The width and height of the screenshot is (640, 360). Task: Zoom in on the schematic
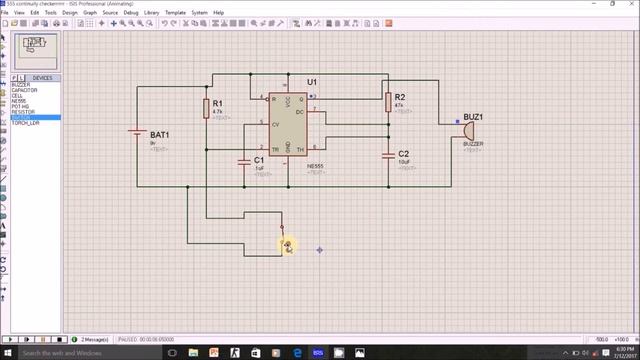[x=122, y=24]
